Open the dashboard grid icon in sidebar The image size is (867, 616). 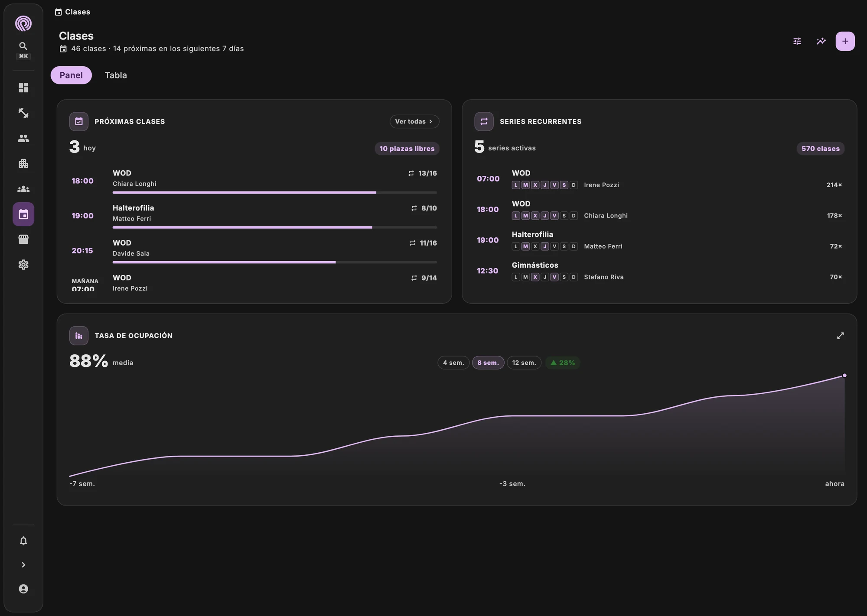pyautogui.click(x=23, y=88)
